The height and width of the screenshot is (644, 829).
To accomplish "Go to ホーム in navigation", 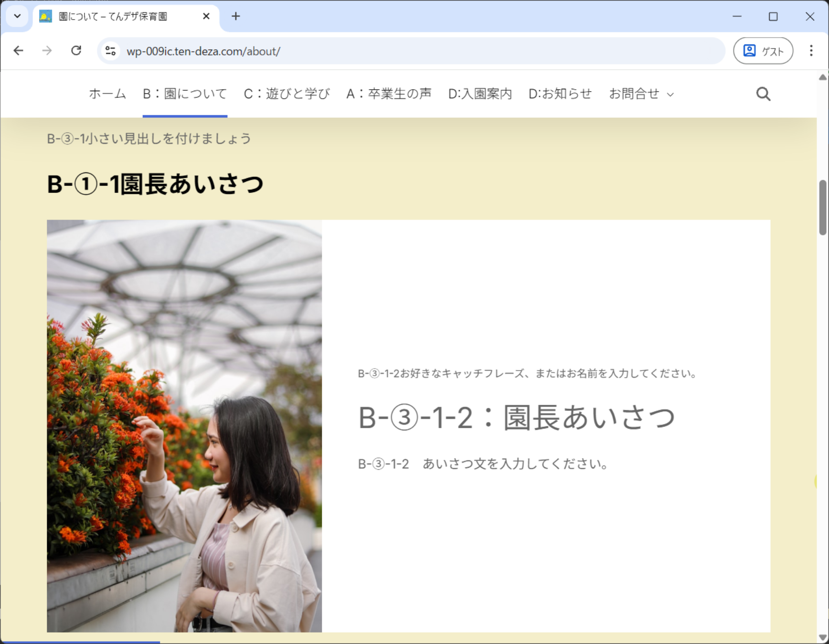I will (x=107, y=94).
